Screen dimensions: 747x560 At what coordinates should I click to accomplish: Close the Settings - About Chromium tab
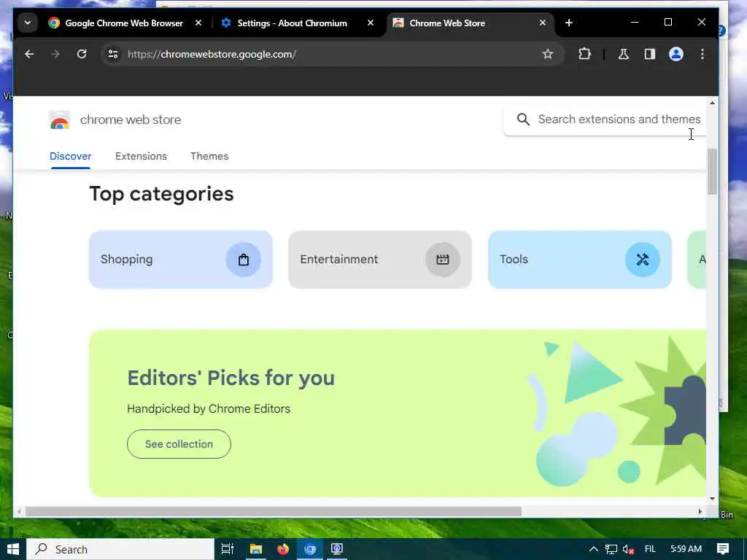pos(371,23)
